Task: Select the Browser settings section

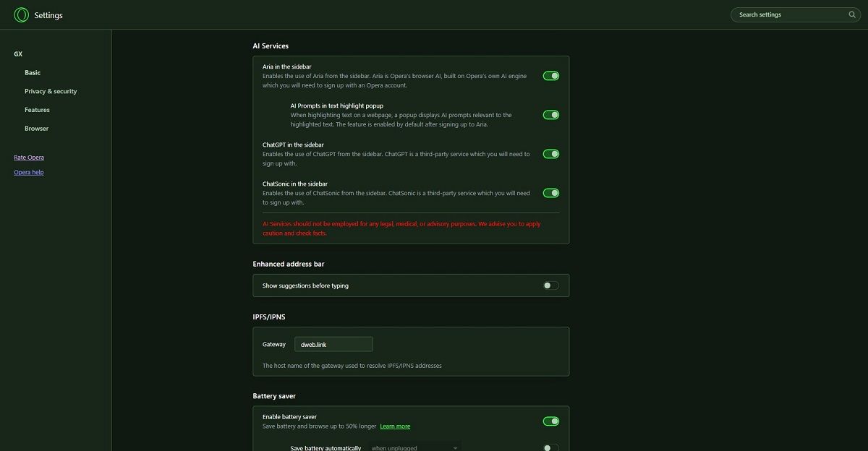Action: pos(36,128)
